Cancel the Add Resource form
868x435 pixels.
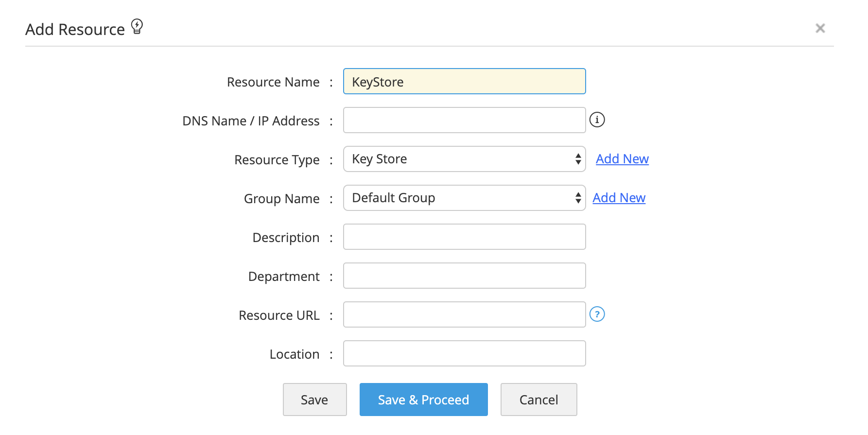pos(538,400)
